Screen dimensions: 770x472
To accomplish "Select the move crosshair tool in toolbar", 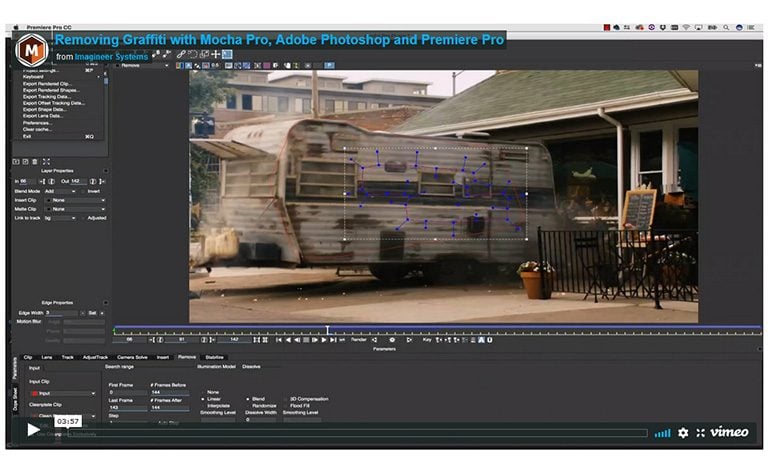I will click(216, 54).
